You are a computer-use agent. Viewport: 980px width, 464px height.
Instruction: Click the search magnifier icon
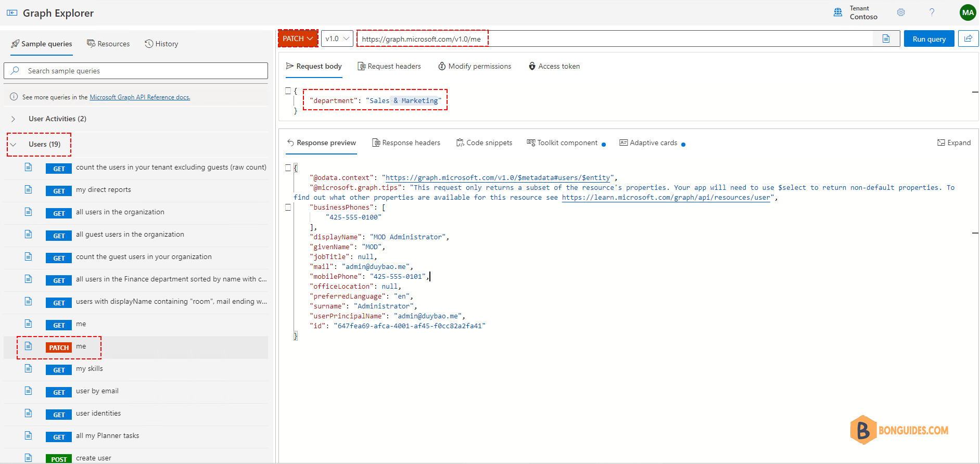15,71
